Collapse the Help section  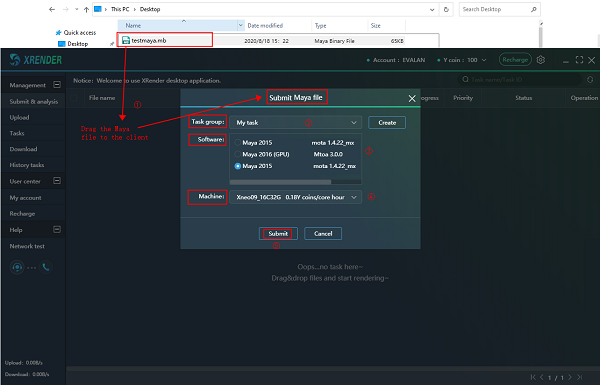pos(57,229)
